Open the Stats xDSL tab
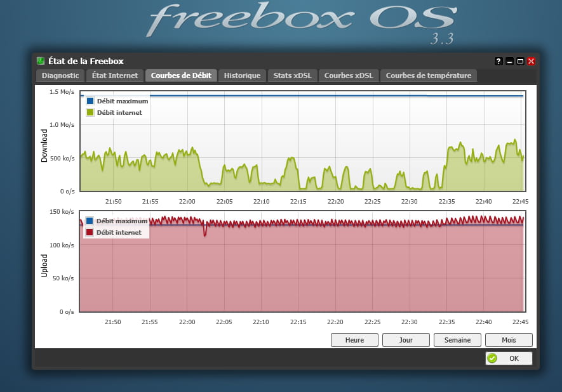 pos(292,75)
